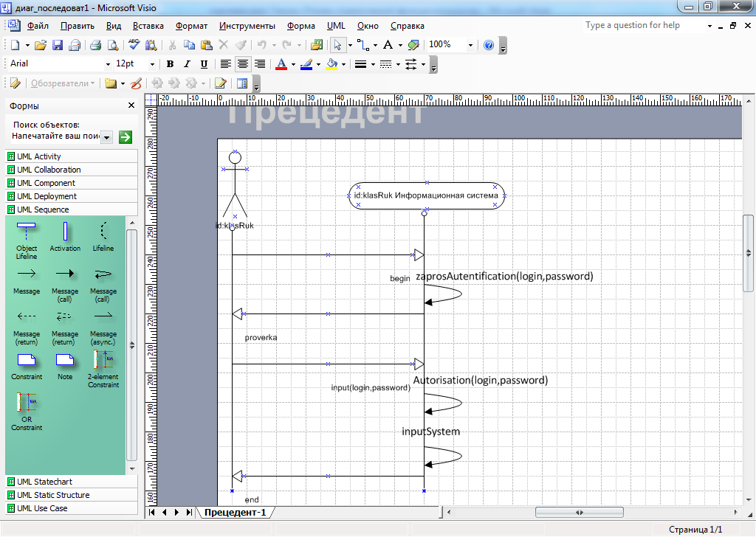Open the Файл menu
Viewport: 756px width, 537px height.
coord(38,26)
